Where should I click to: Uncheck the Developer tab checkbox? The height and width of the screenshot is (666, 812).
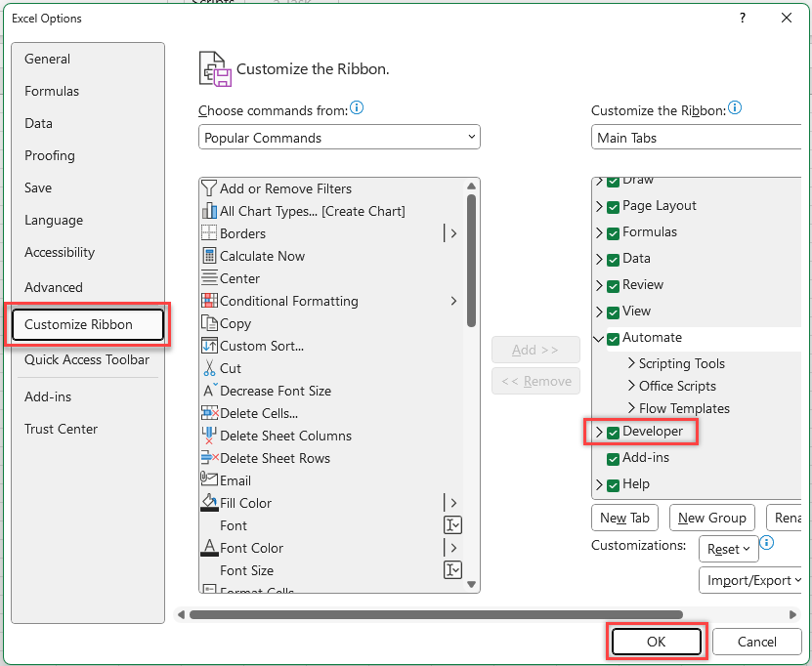tap(613, 432)
